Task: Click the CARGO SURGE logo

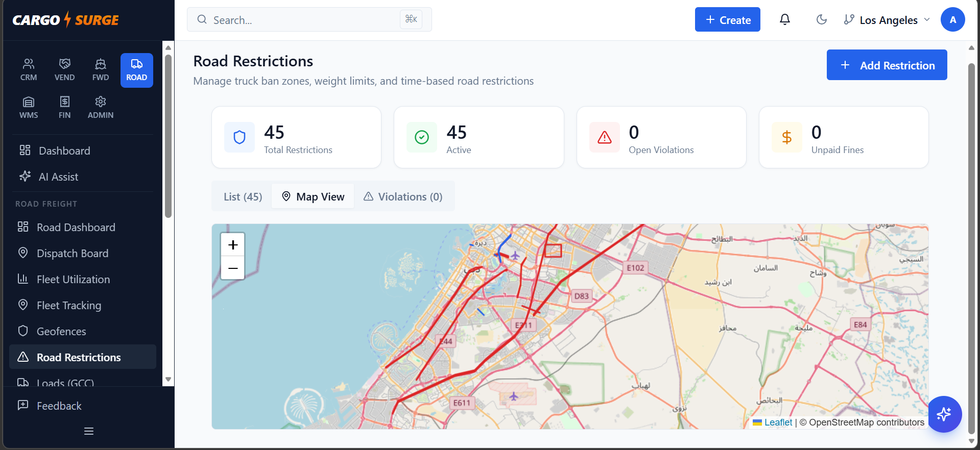Action: [65, 20]
